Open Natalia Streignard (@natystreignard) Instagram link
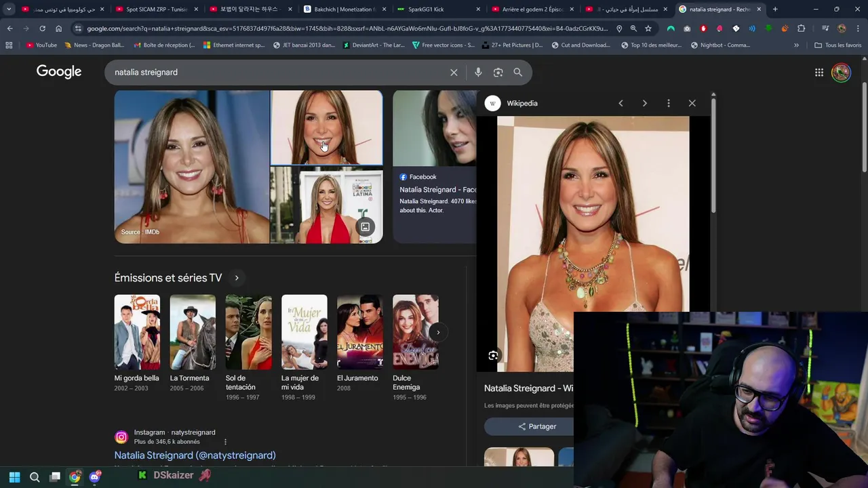 point(195,455)
